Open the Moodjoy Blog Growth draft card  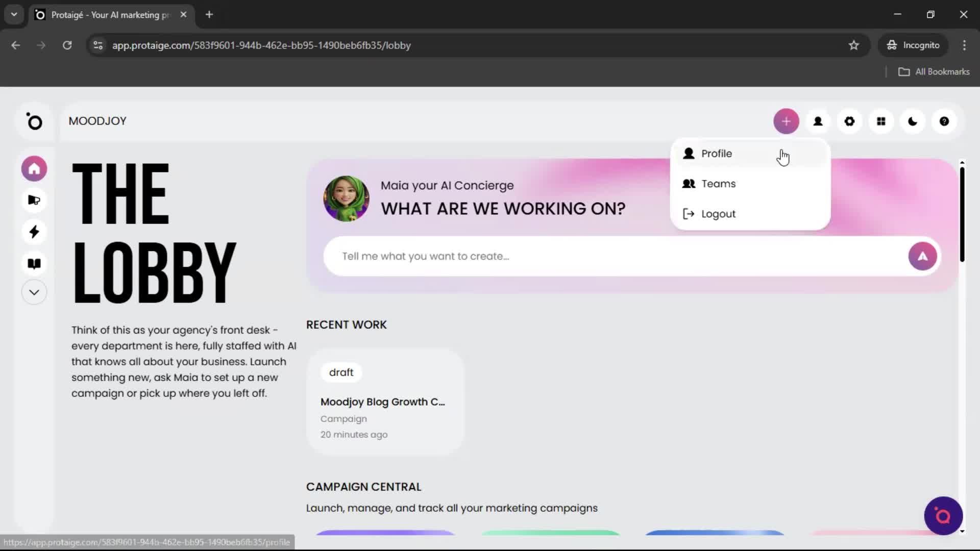[x=384, y=402]
